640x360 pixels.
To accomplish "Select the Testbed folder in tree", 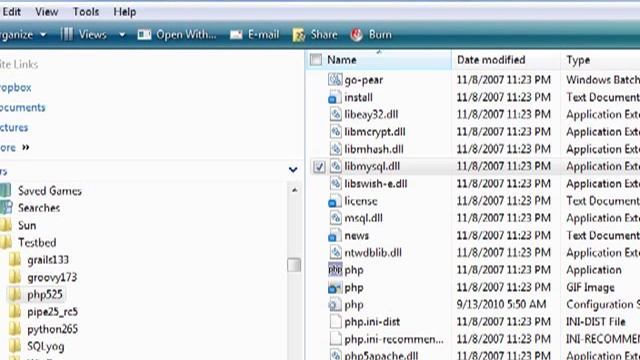I will pyautogui.click(x=37, y=242).
